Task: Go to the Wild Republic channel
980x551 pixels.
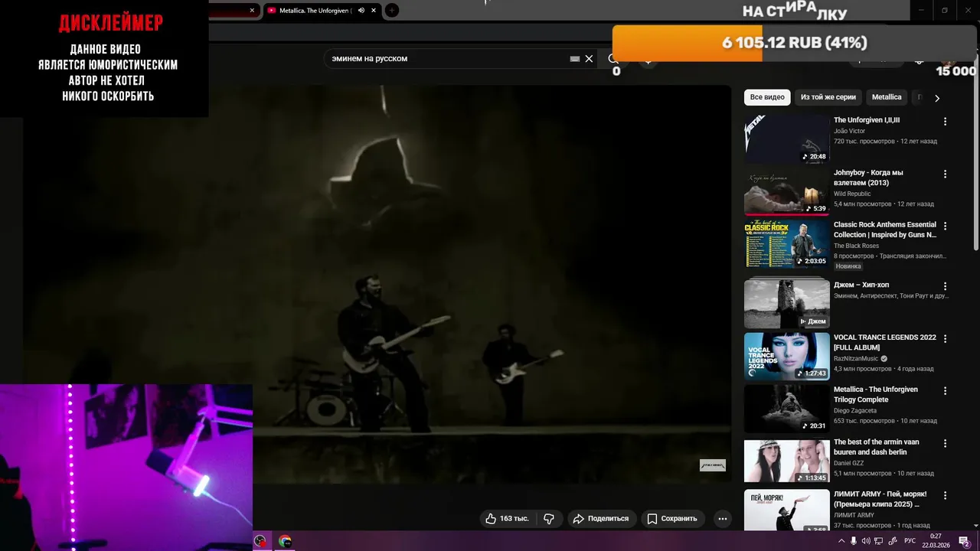Action: [x=852, y=194]
